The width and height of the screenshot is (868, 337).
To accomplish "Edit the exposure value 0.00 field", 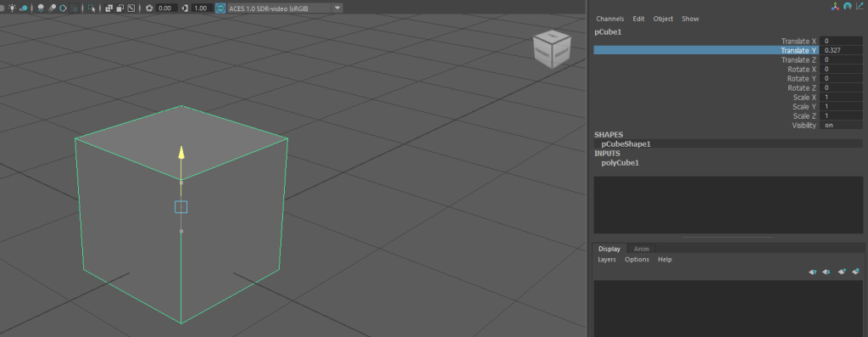I will point(167,8).
